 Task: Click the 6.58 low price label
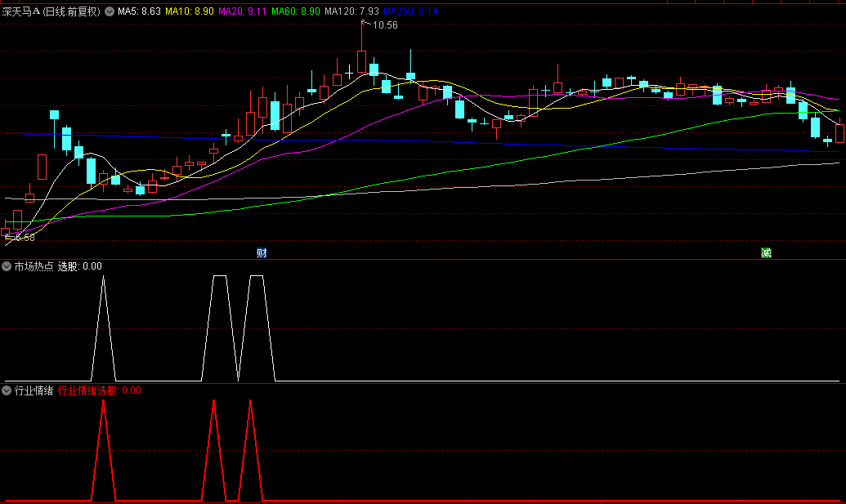pyautogui.click(x=24, y=238)
